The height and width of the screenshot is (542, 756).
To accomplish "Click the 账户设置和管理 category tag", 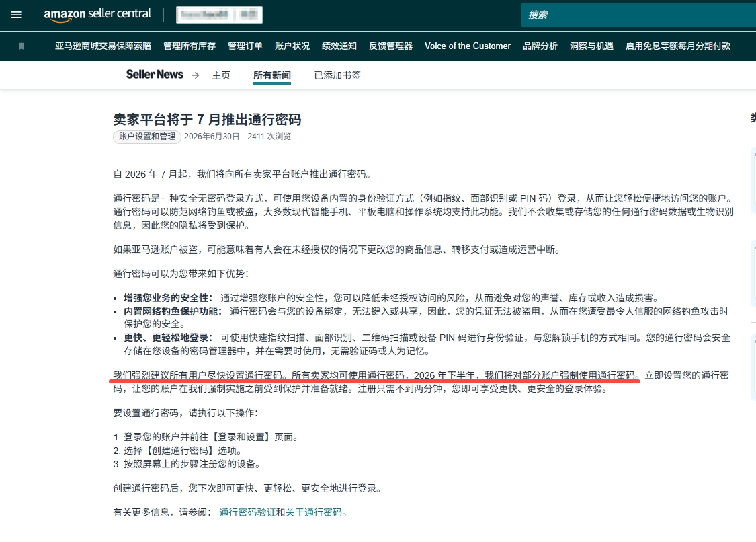I will (x=147, y=137).
